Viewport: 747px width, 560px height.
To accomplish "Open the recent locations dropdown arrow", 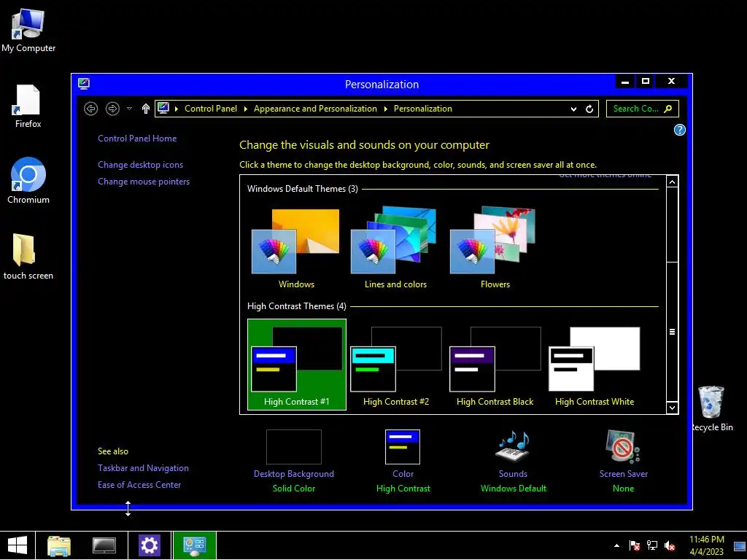I will point(129,109).
